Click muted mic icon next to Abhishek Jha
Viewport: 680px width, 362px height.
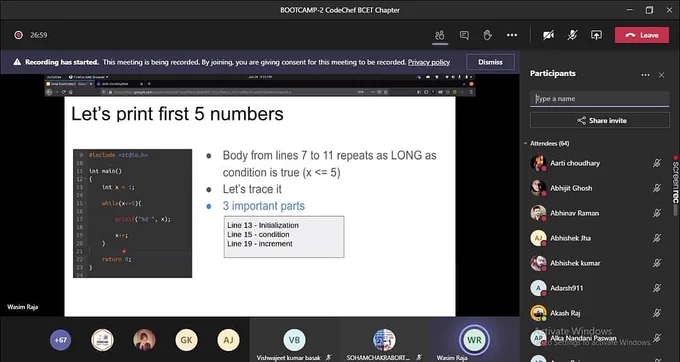657,238
